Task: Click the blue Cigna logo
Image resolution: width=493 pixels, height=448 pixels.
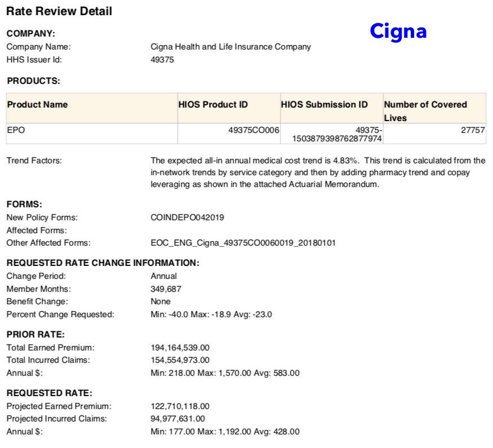Action: pos(398,32)
